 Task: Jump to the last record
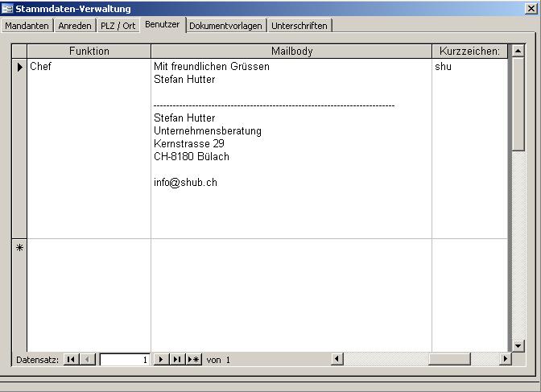pyautogui.click(x=176, y=360)
